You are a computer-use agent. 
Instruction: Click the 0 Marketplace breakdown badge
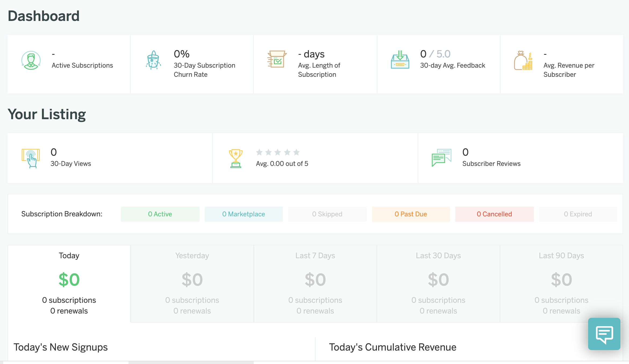(244, 214)
